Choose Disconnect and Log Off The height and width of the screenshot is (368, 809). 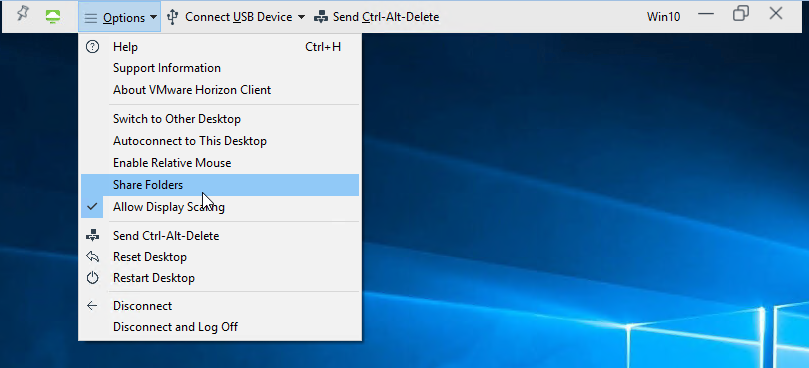coord(220,327)
